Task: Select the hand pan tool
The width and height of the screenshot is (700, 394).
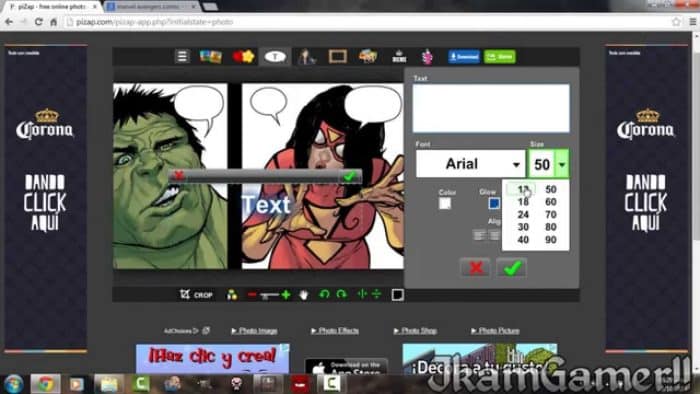Action: 304,294
